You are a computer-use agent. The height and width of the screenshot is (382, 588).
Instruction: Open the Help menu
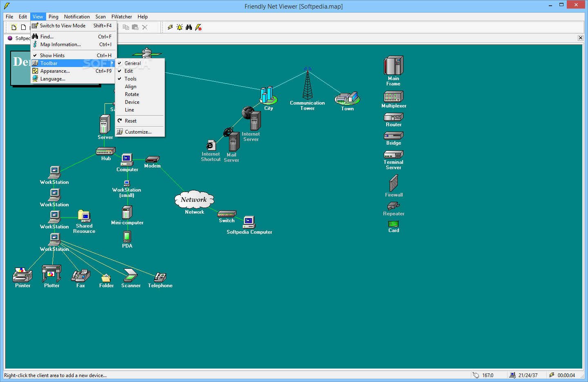[x=143, y=17]
